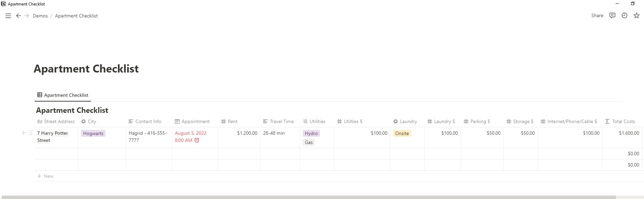Favorite this page with the star
The width and height of the screenshot is (644, 199).
coord(636,15)
